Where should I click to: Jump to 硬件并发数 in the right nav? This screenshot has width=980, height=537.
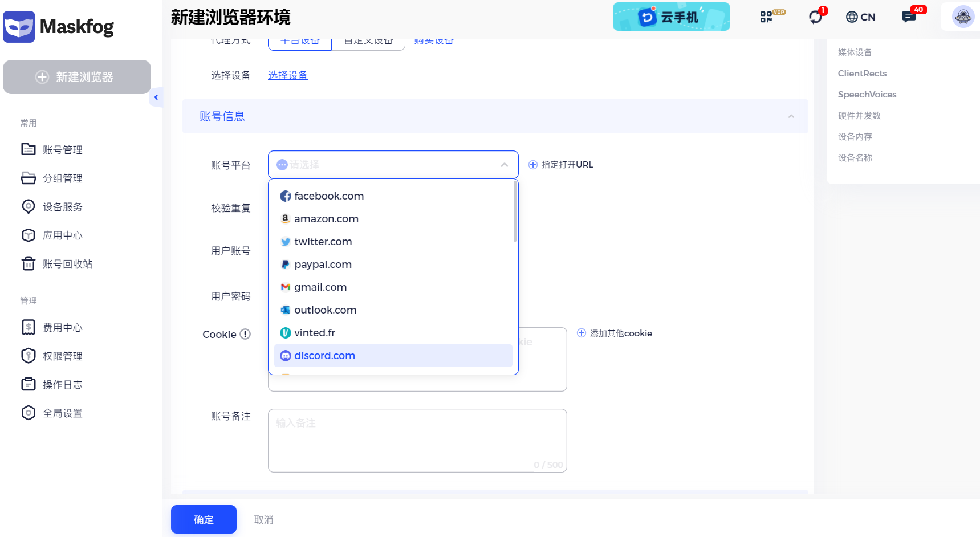(859, 116)
